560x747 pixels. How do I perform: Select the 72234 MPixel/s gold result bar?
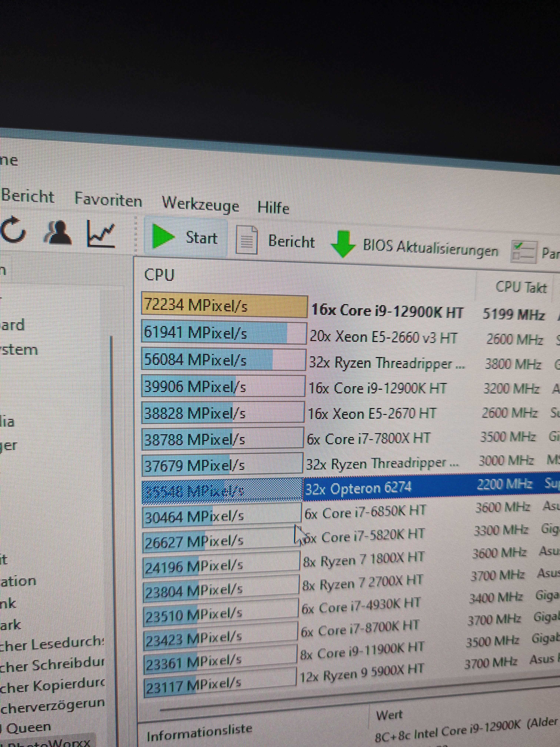[x=224, y=306]
